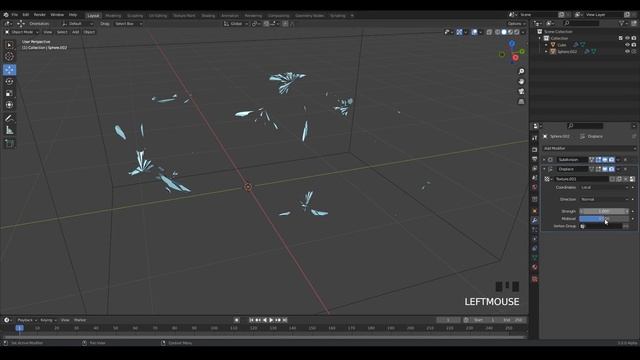
Task: Open the File menu
Action: [x=15, y=15]
